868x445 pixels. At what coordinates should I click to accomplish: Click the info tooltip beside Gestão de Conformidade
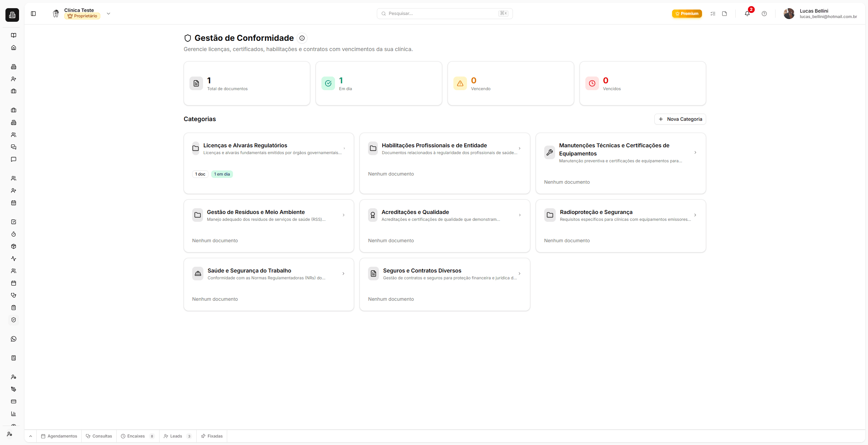301,38
